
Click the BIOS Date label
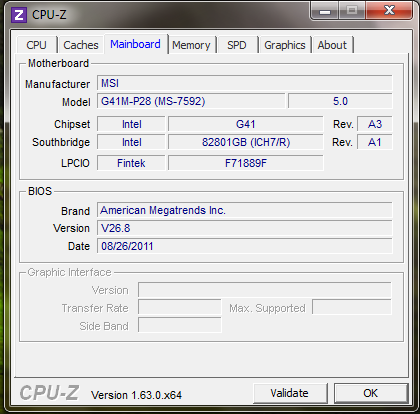click(x=79, y=246)
